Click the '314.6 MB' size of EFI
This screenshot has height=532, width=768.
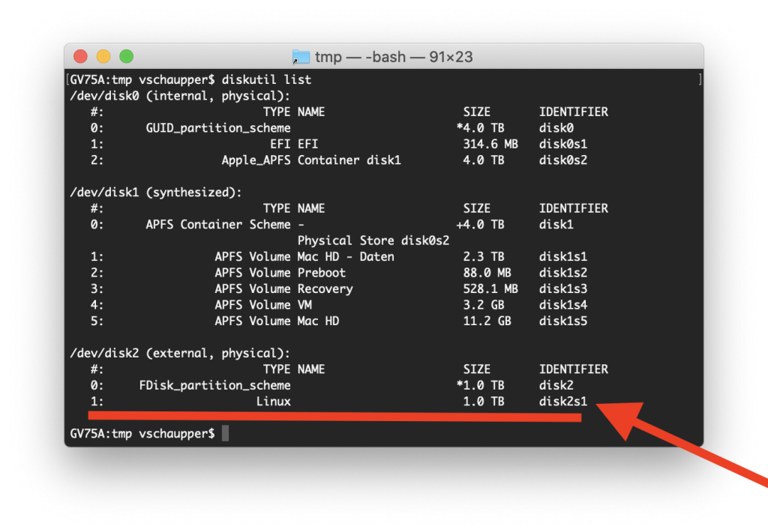point(490,144)
